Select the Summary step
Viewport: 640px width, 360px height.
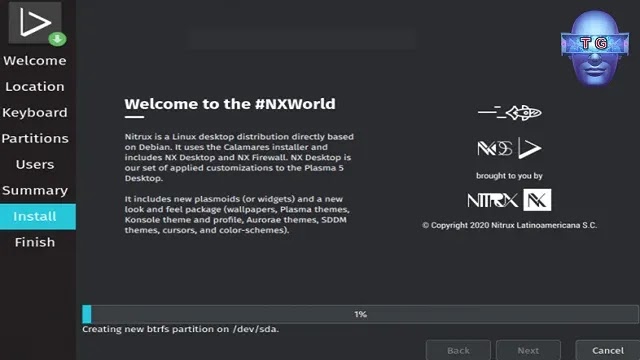35,190
